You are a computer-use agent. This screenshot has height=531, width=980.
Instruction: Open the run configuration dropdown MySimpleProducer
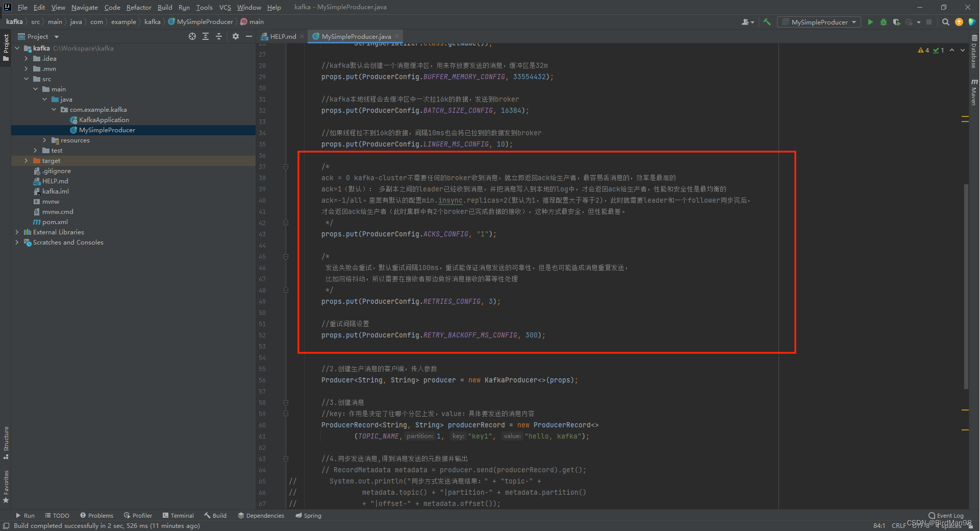819,22
